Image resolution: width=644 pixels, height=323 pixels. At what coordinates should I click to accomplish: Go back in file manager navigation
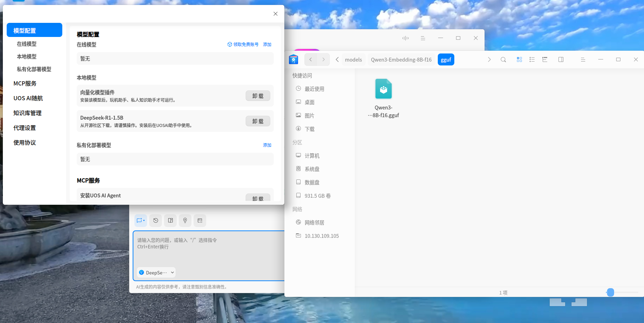pos(311,59)
